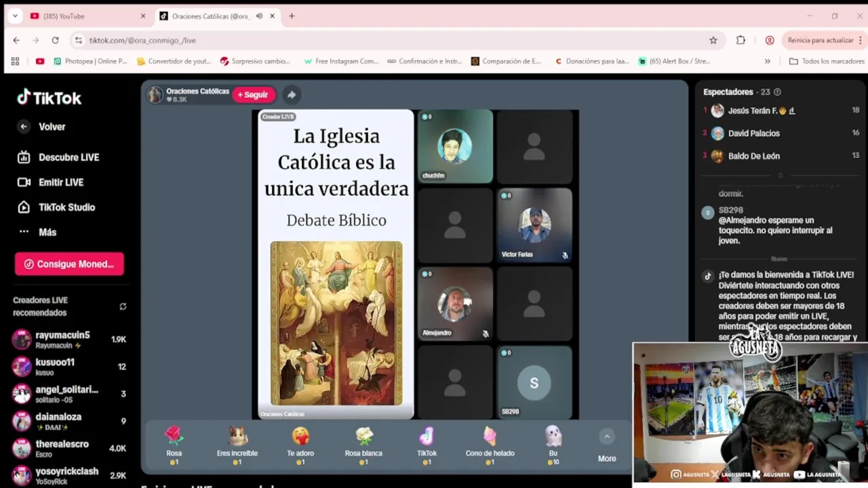Send the TikTok gift
The height and width of the screenshot is (488, 868).
[x=427, y=445]
